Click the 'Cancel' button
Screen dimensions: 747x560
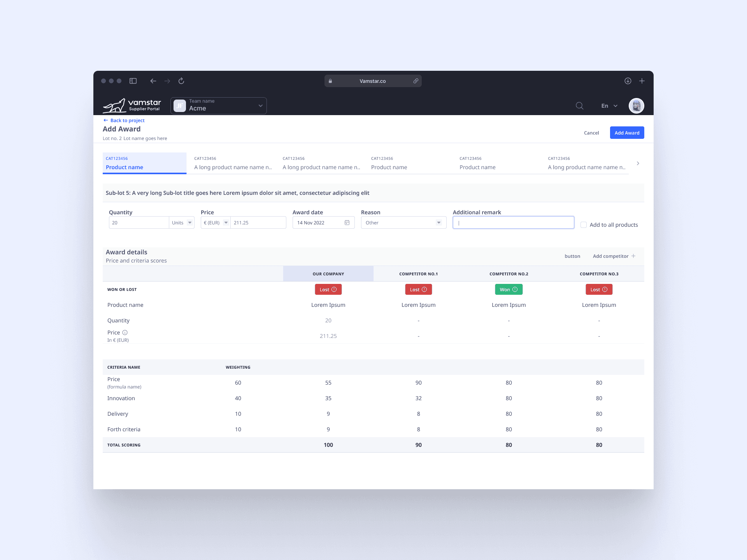[591, 132]
